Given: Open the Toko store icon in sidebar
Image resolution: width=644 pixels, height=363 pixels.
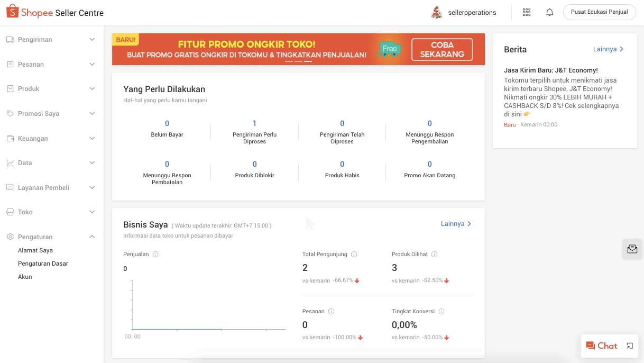Looking at the screenshot, I should point(12,212).
